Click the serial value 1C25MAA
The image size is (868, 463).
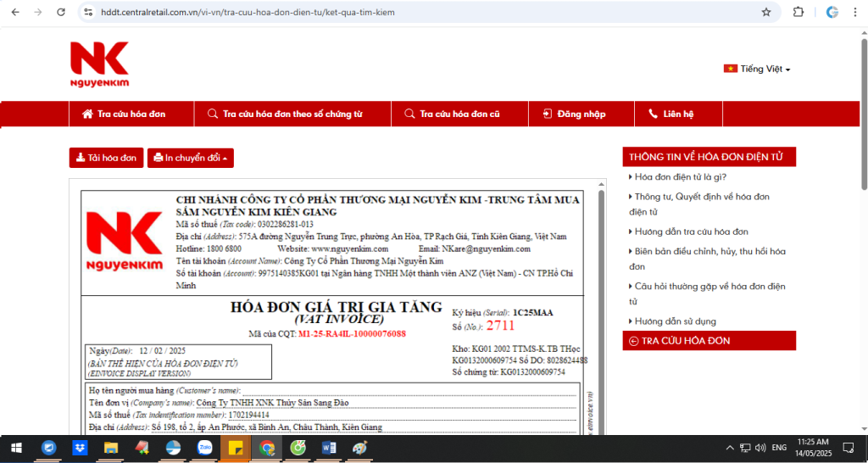(x=532, y=313)
